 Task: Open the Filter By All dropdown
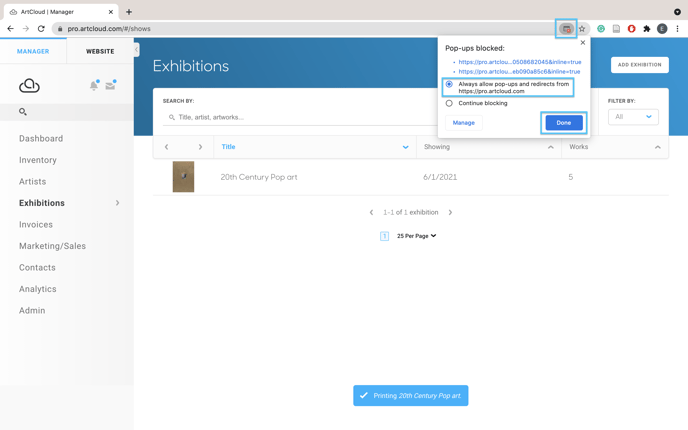coord(633,117)
